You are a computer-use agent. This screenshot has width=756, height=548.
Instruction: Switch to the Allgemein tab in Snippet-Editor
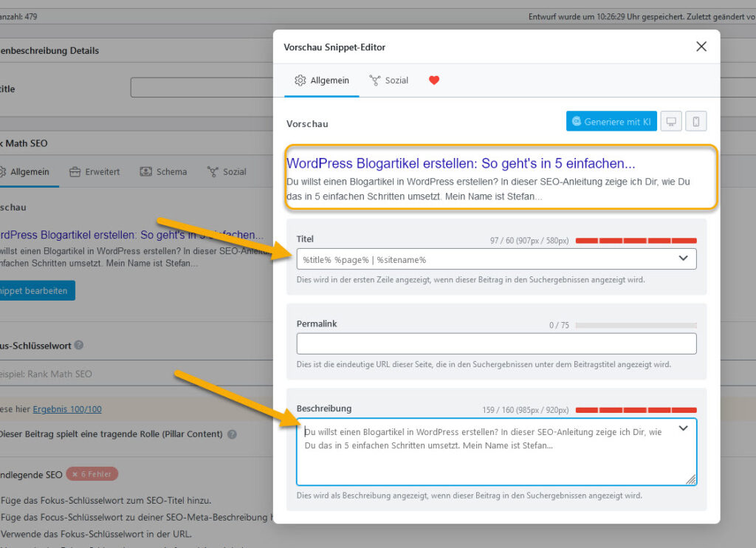(322, 81)
